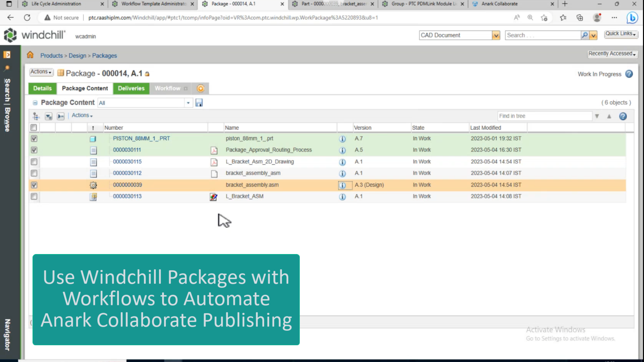The image size is (644, 362).
Task: Uncheck the PISTON_88MM_1_.PRT row checkbox
Action: point(34,138)
